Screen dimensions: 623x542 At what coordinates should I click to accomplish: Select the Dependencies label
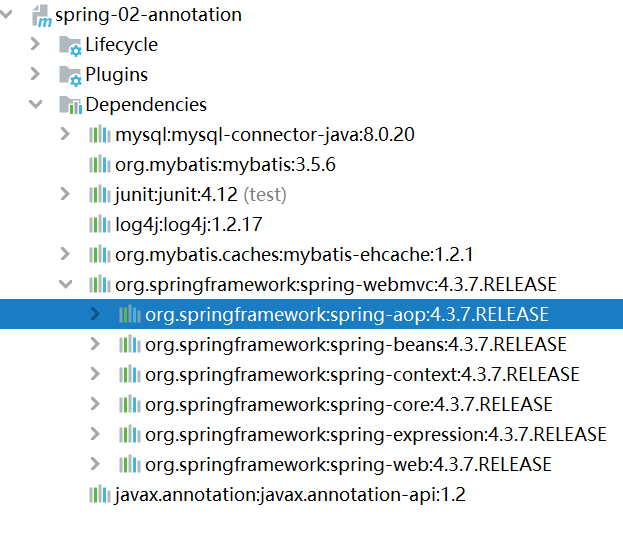(x=146, y=105)
